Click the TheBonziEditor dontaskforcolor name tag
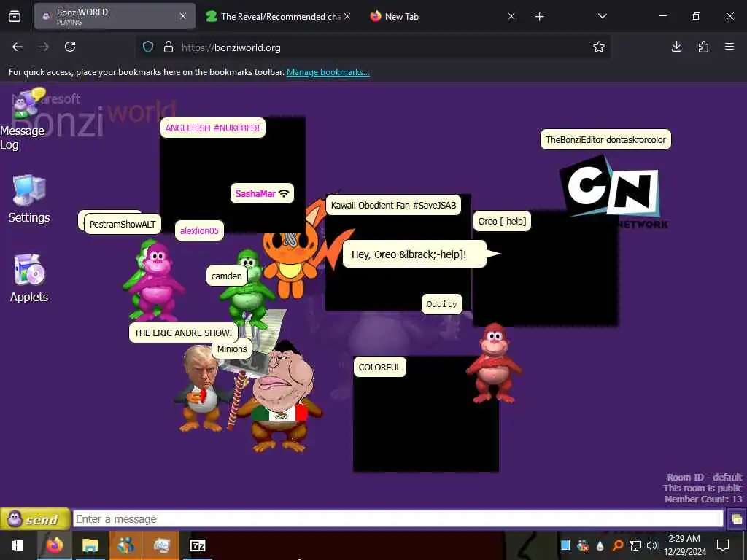 click(605, 139)
